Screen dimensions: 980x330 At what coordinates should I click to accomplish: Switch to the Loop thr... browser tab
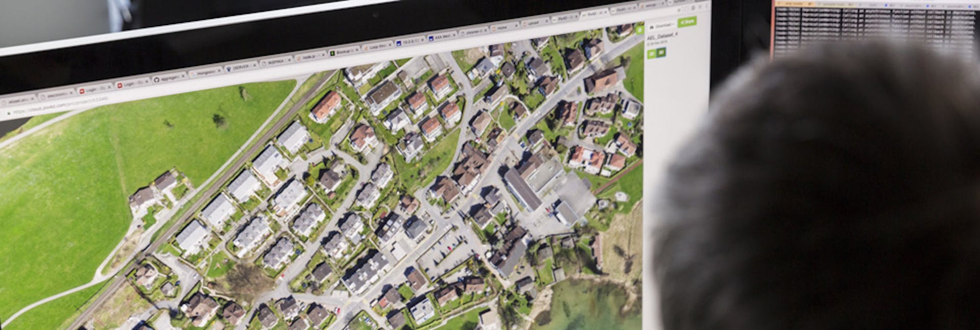coord(377,47)
